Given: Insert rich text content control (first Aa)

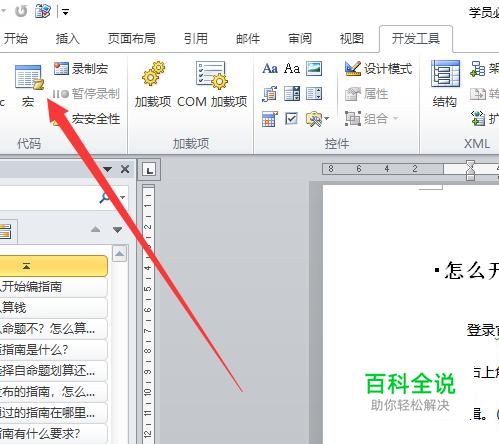Looking at the screenshot, I should [270, 69].
